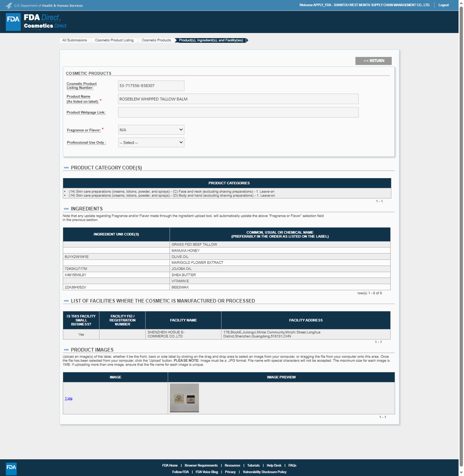
Task: Click the FDA Direct Cosmetics Direct title
Action: [45, 22]
